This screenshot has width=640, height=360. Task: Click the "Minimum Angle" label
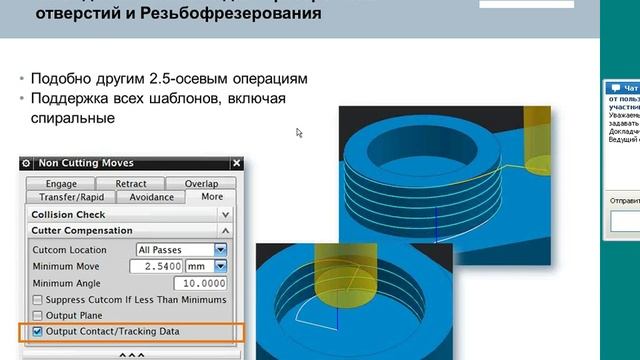click(67, 283)
